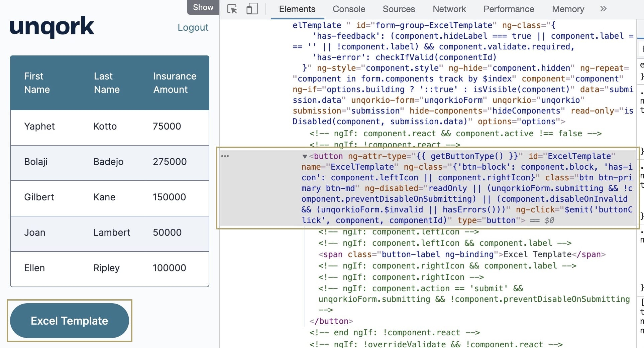
Task: Select the 150000 amount cell
Action: click(169, 197)
